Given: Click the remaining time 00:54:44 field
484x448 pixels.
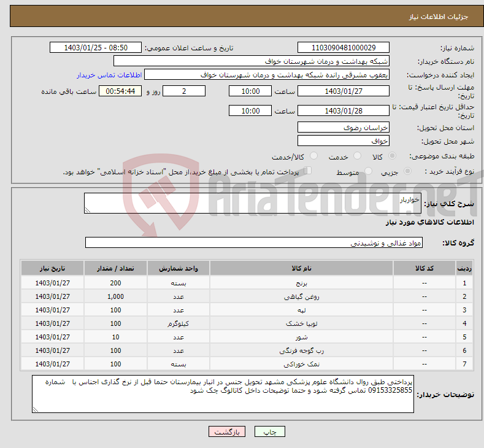Looking at the screenshot, I should (x=120, y=91).
